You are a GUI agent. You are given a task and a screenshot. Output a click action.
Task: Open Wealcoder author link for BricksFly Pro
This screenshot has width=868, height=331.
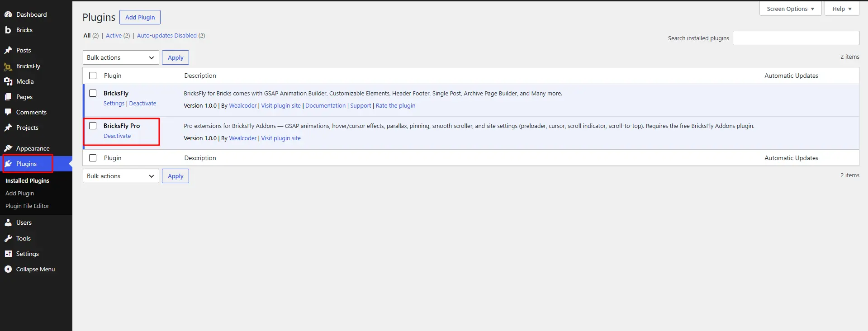click(242, 138)
